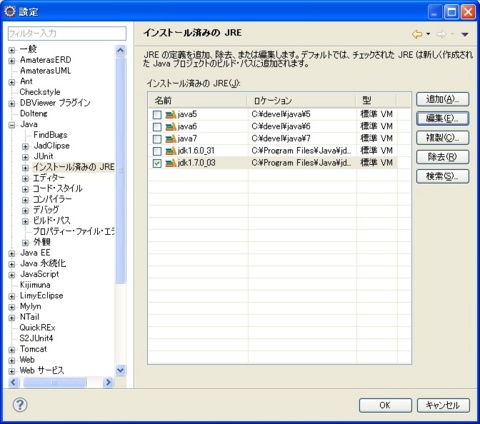Click the フィルター入力 filter text field
Image resolution: width=480 pixels, height=424 pixels.
(x=67, y=34)
